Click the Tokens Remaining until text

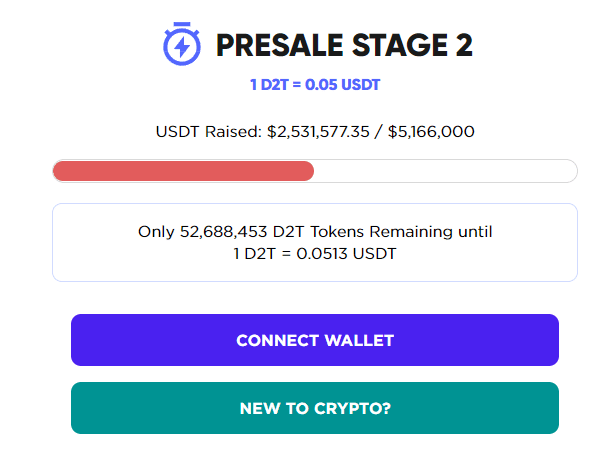point(401,232)
